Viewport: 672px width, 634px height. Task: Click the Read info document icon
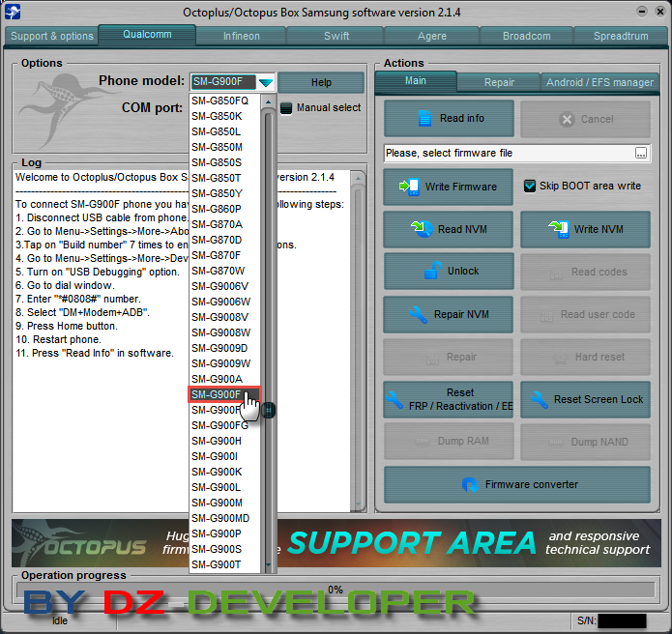(424, 118)
